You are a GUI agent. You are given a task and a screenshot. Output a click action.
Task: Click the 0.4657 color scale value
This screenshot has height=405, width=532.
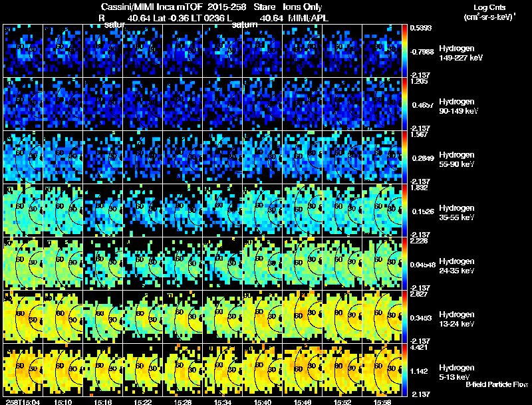423,105
